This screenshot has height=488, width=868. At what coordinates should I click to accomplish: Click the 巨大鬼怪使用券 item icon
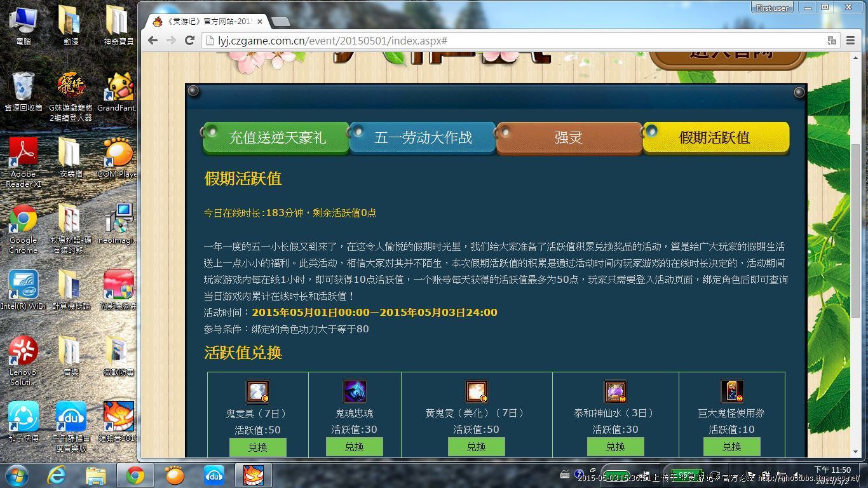click(731, 391)
